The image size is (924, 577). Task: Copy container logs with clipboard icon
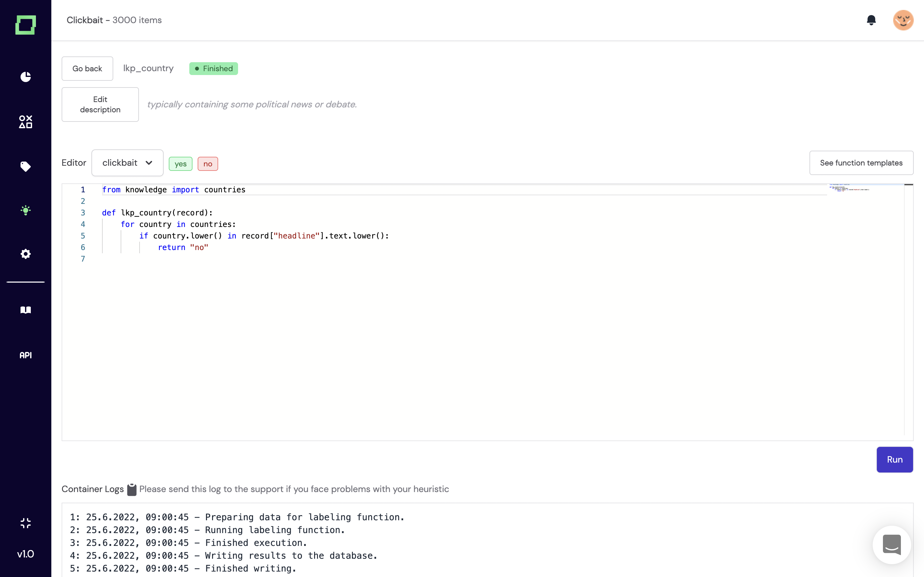tap(131, 489)
